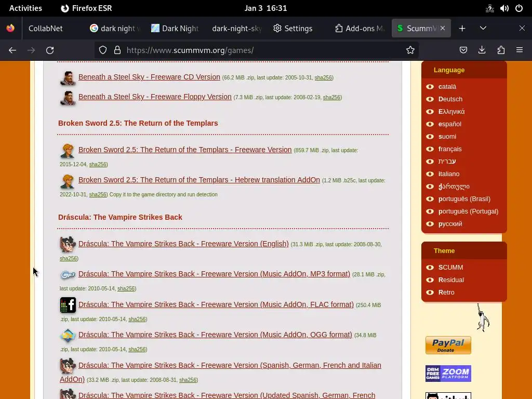Open the Extensions menu
Screen dimensions: 532x399
click(501, 50)
